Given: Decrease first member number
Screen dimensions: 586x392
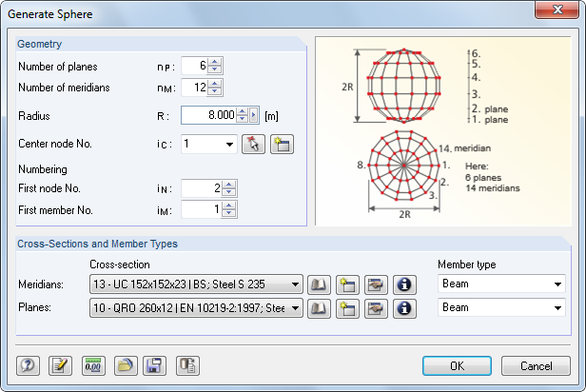Looking at the screenshot, I should click(228, 213).
